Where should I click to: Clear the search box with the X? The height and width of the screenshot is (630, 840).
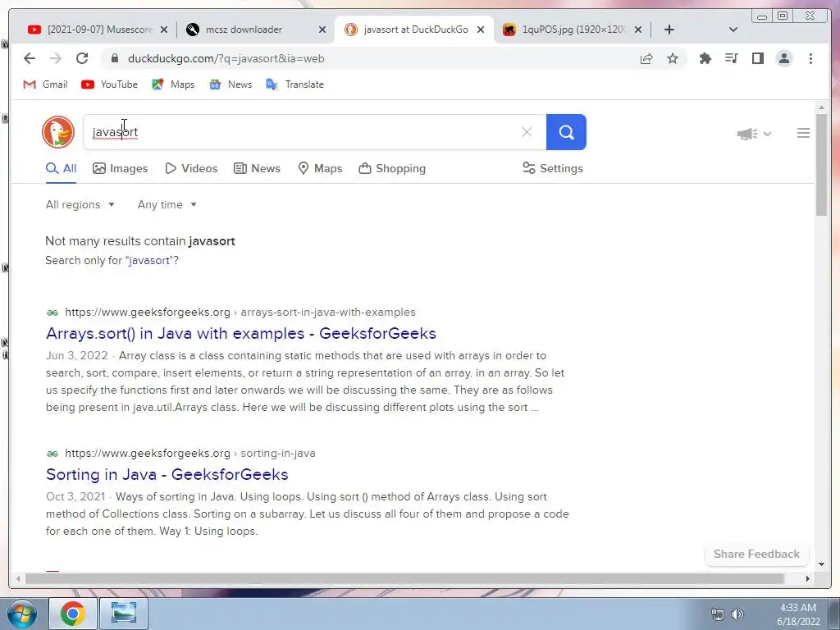coord(527,132)
